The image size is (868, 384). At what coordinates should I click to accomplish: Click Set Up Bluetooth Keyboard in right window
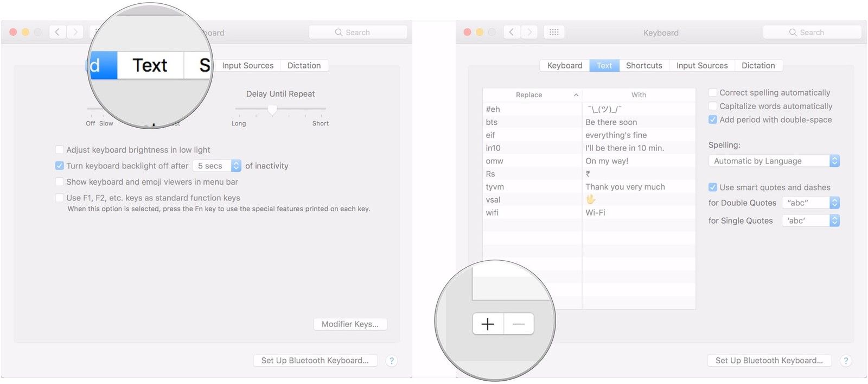[769, 361]
